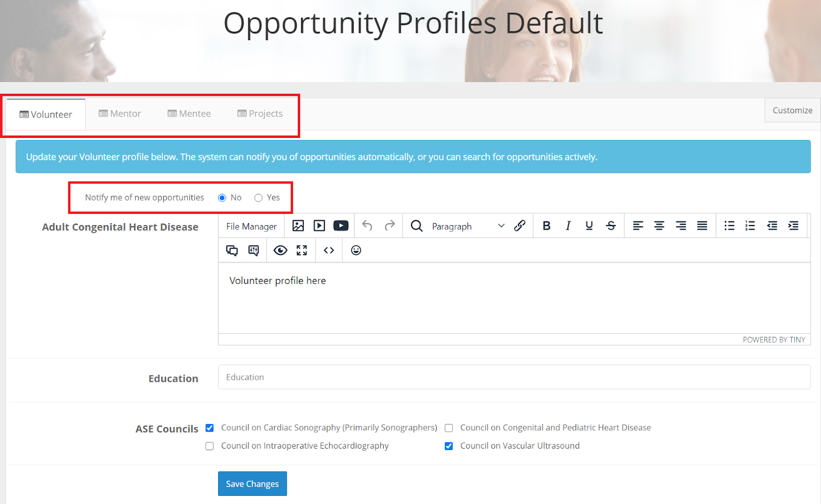Image resolution: width=821 pixels, height=504 pixels.
Task: Preview the content with eye icon
Action: [x=280, y=250]
